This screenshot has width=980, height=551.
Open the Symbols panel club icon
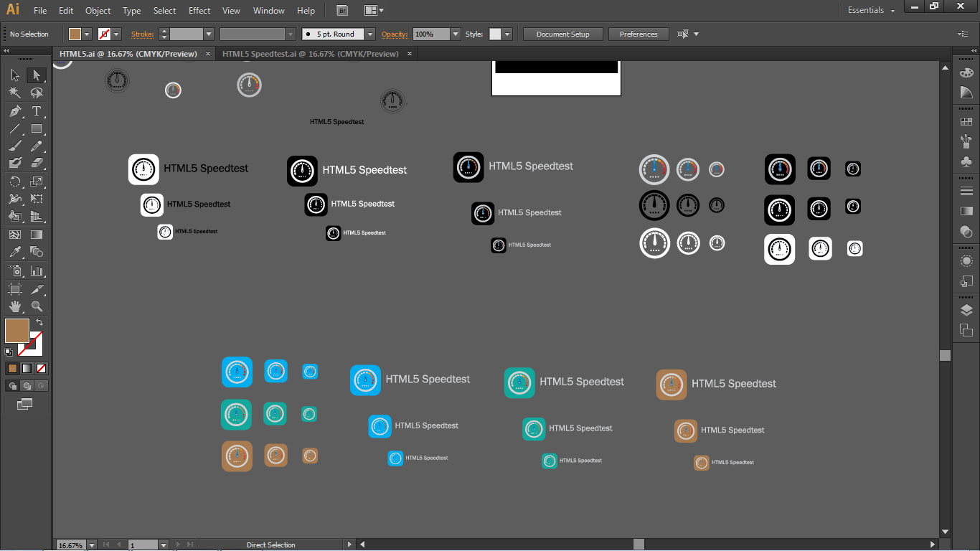click(x=966, y=162)
